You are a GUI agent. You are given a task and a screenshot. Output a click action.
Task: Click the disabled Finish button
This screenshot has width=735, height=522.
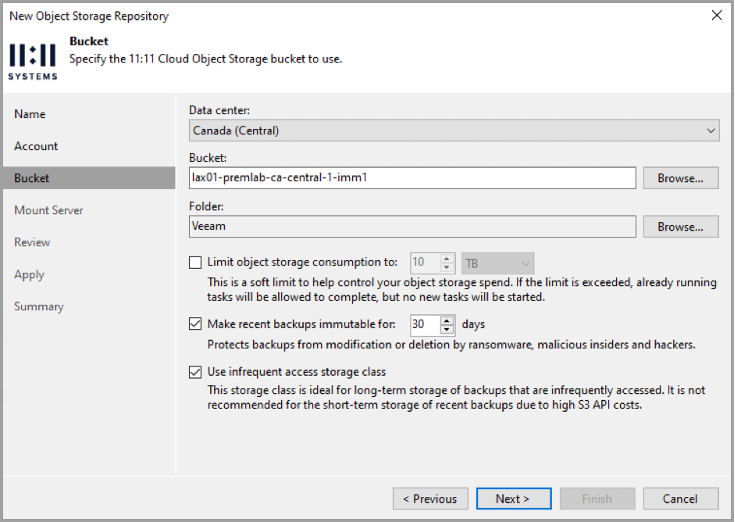coord(597,499)
